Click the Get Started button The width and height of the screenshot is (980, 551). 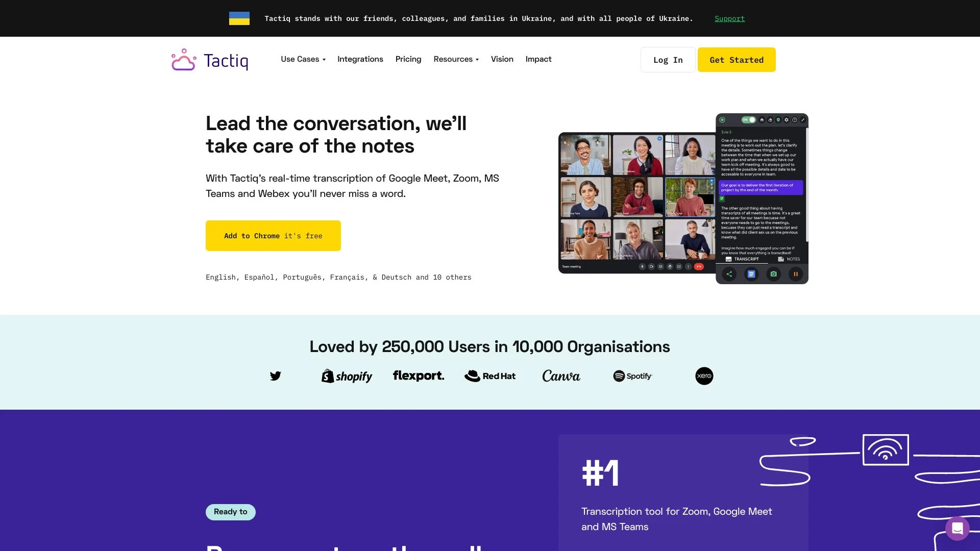(x=737, y=59)
